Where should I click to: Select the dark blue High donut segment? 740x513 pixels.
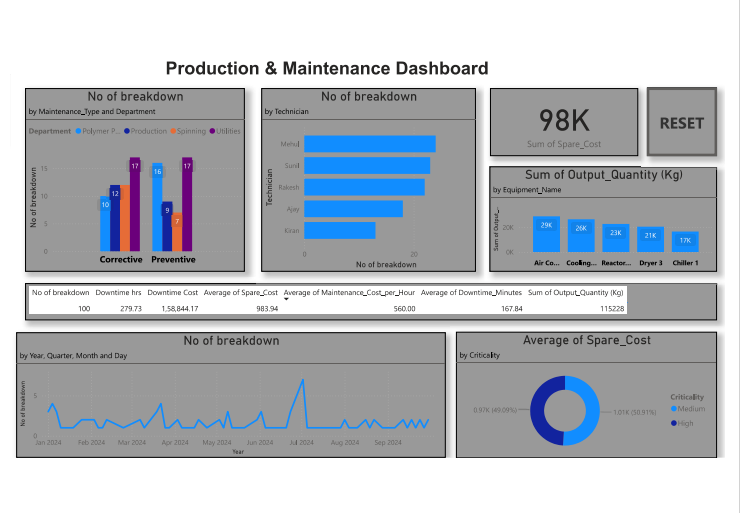(x=538, y=411)
